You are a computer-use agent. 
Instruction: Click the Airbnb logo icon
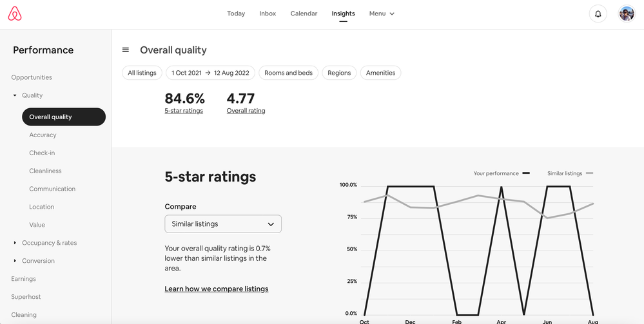point(15,14)
